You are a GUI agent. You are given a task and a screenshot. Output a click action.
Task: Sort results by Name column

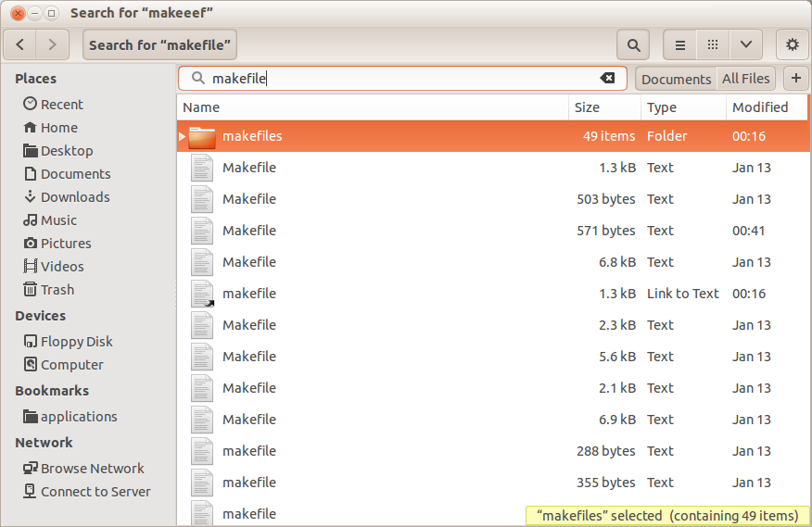[371, 107]
